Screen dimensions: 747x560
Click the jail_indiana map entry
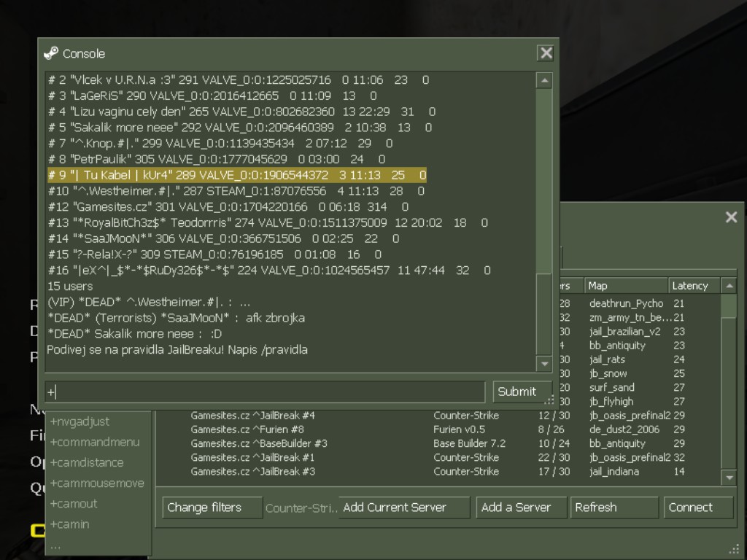(614, 472)
